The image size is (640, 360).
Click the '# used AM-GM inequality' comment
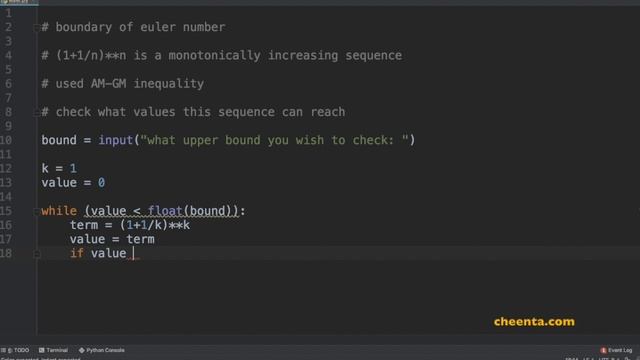click(122, 84)
